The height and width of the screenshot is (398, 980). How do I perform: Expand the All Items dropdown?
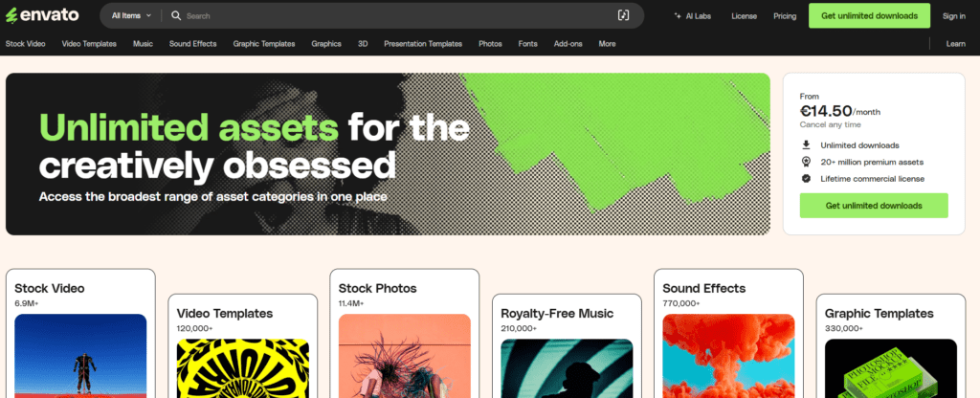[x=131, y=15]
